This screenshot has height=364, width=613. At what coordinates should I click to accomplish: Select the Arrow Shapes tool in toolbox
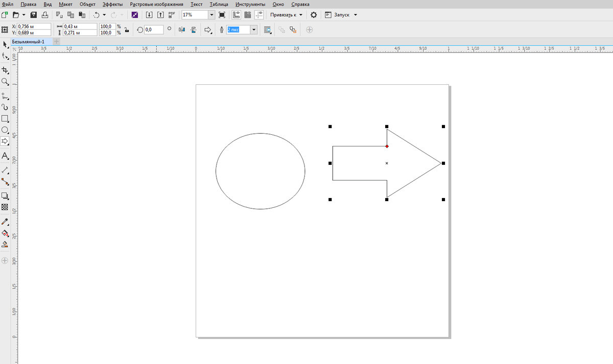(x=5, y=141)
